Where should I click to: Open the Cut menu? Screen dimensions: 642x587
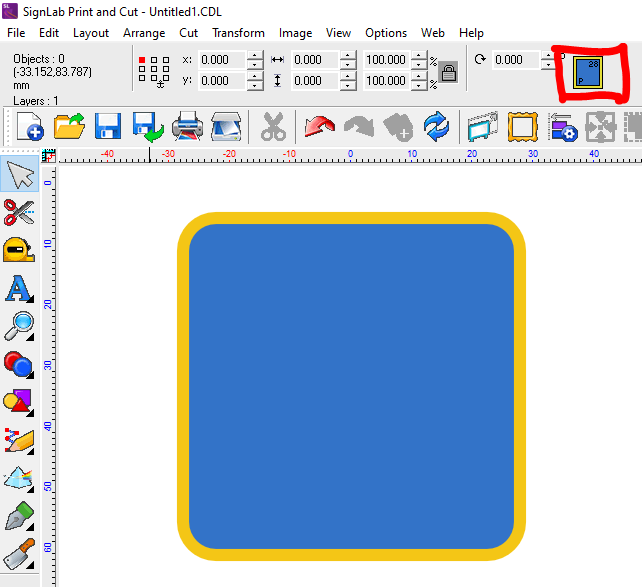coord(188,33)
